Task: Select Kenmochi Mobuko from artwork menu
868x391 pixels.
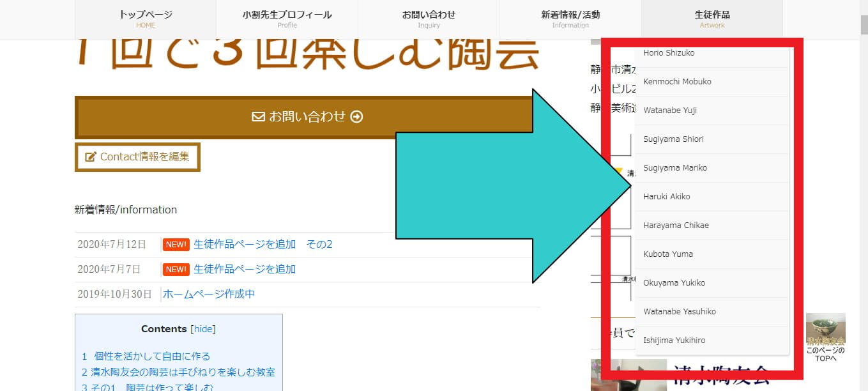Action: pos(677,82)
